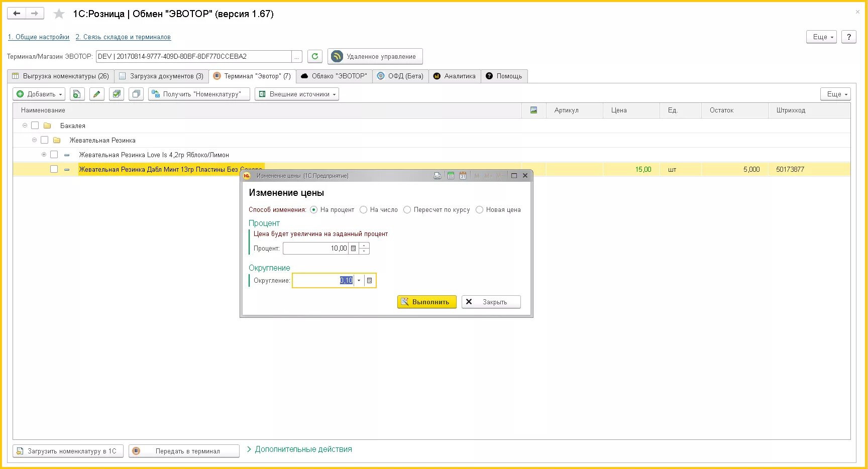Screen dimensions: 868x469
Task: Click the Бакалея folder icon
Action: [x=47, y=126]
